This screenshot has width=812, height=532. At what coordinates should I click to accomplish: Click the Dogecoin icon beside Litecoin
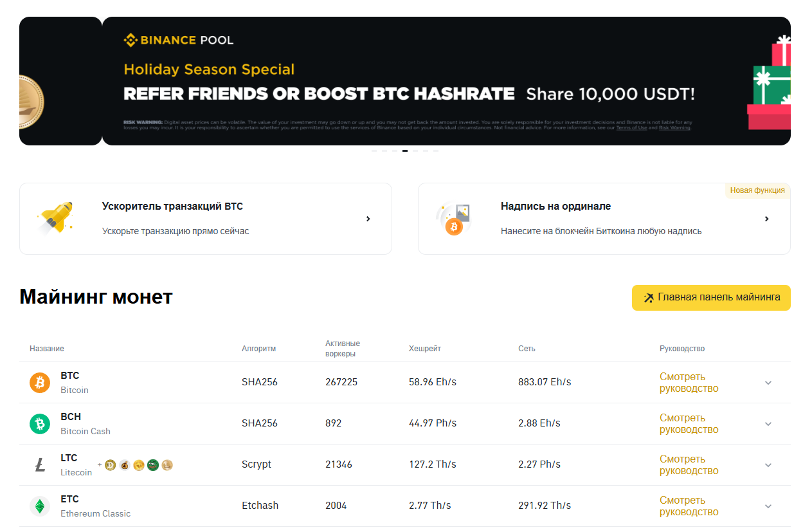[x=110, y=465]
